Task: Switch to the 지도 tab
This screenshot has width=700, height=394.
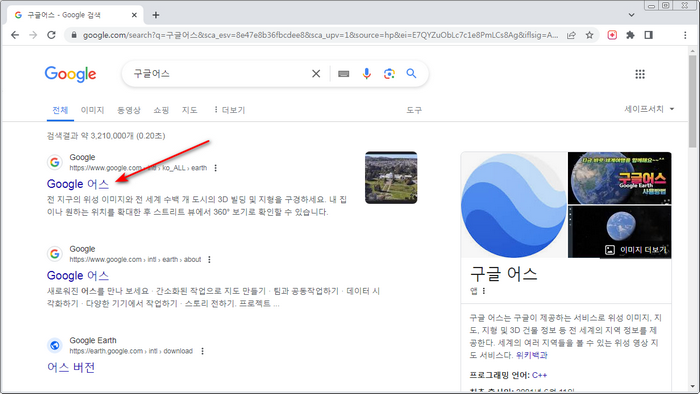Action: pyautogui.click(x=189, y=110)
